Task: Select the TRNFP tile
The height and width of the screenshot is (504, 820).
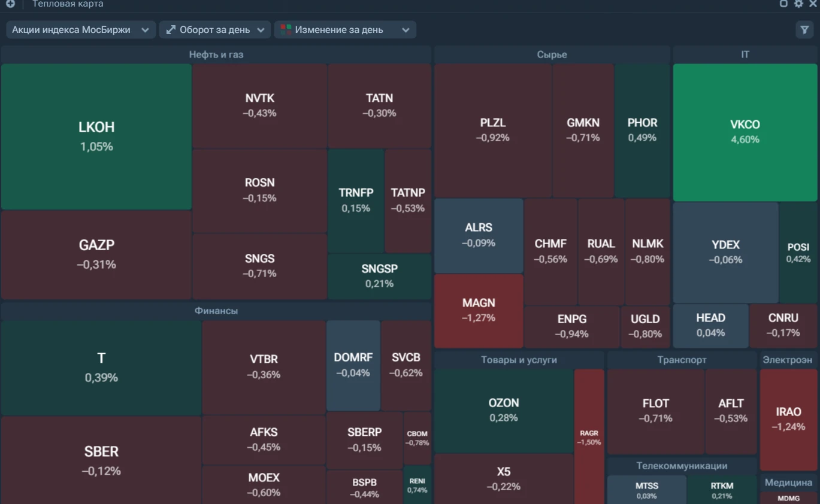Action: click(356, 201)
